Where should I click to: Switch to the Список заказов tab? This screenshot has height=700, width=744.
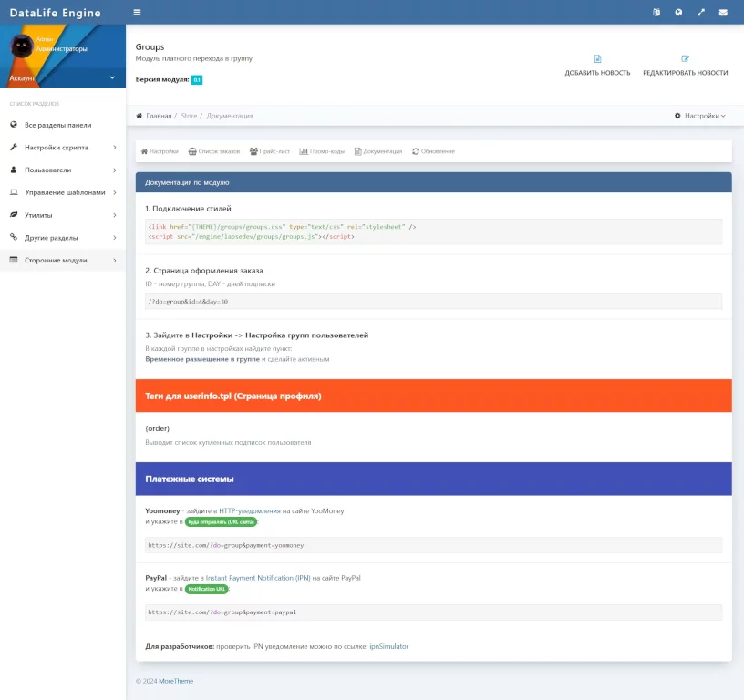pos(214,151)
